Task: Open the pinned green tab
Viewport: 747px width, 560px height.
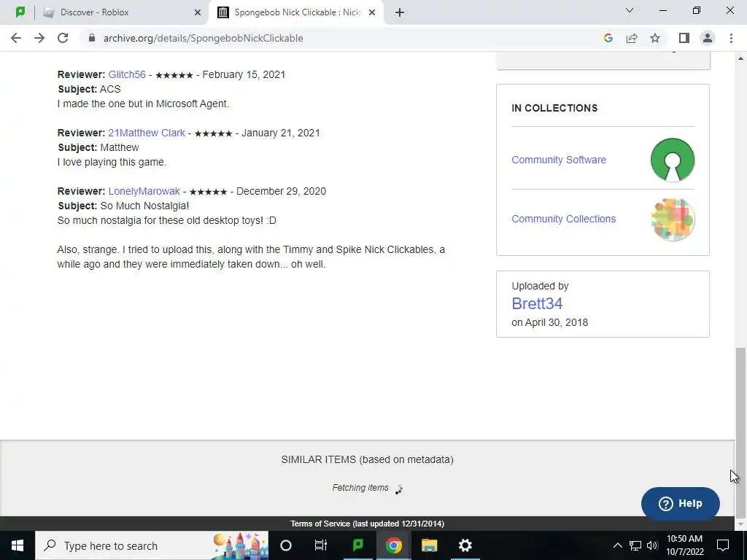Action: click(x=20, y=12)
